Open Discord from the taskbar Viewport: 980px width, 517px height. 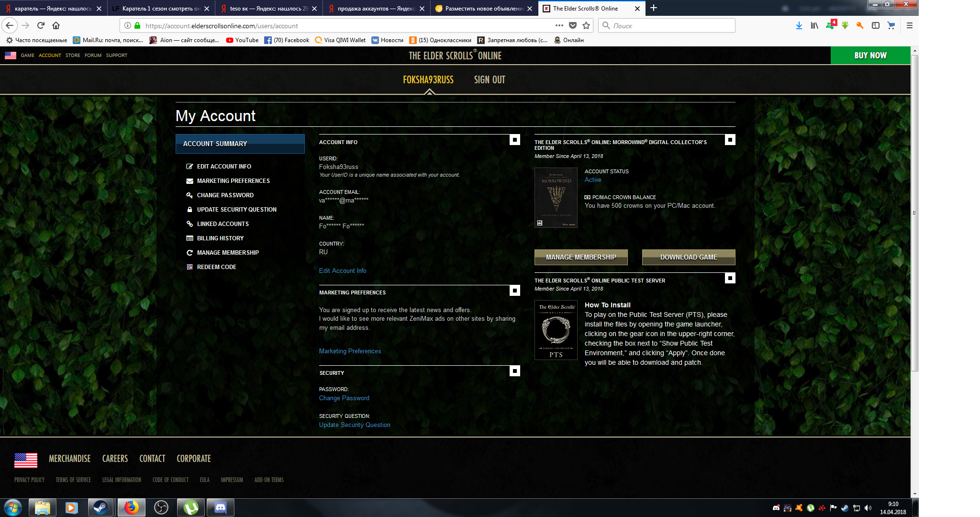tap(220, 507)
